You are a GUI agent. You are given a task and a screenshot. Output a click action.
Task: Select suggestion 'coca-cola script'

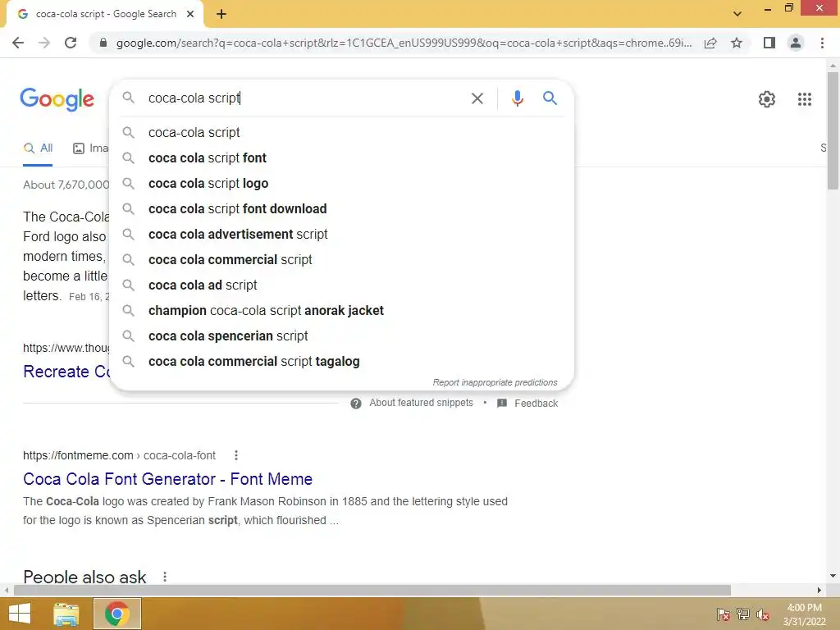[x=342, y=132]
